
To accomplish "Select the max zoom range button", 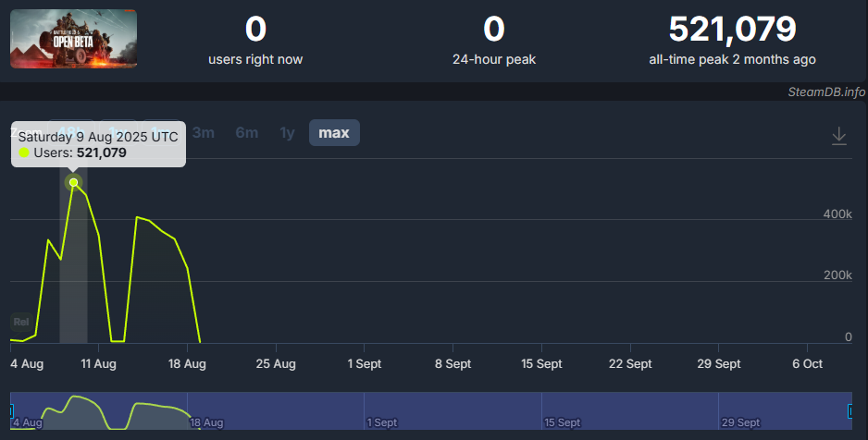I will pos(334,133).
